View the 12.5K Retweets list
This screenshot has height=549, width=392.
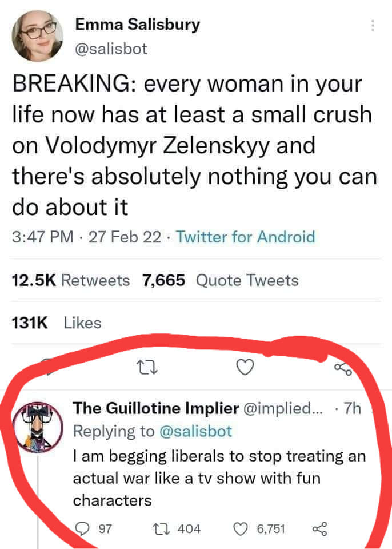click(x=71, y=280)
